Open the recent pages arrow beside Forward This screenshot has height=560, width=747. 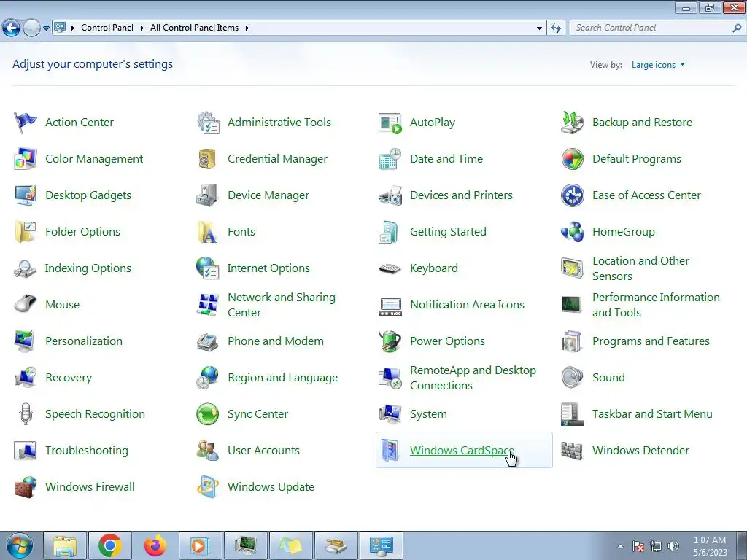coord(46,28)
